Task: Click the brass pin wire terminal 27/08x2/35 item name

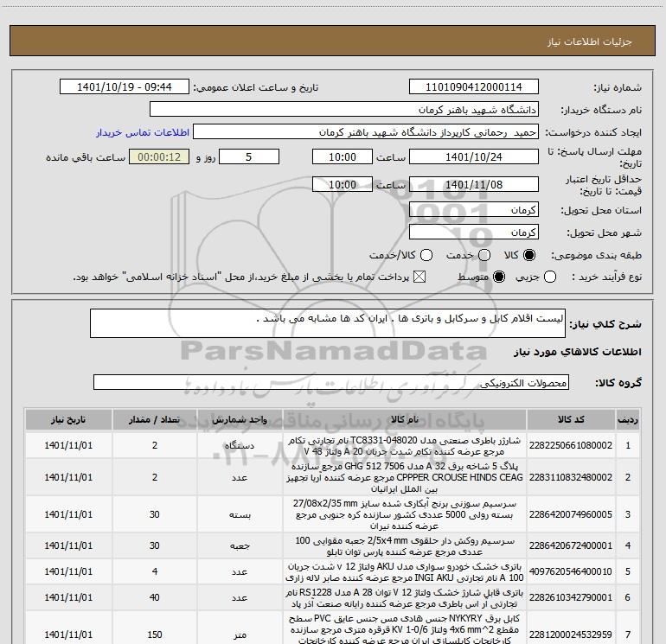Action: [405, 514]
